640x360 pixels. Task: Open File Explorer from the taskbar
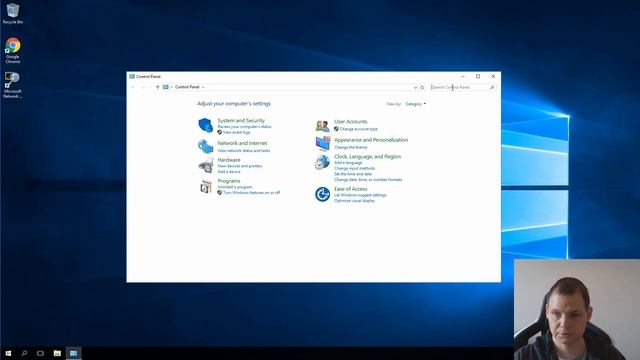[x=57, y=353]
